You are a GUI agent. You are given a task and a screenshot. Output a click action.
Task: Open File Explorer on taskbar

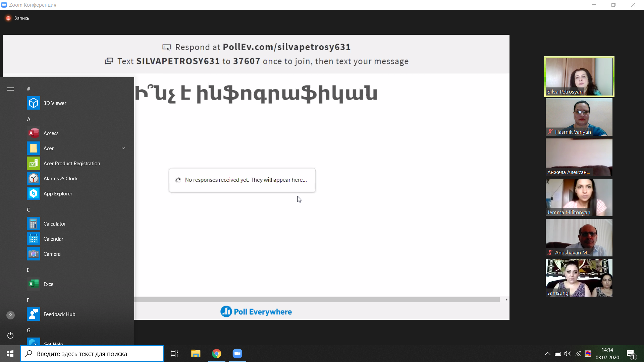[x=196, y=354]
